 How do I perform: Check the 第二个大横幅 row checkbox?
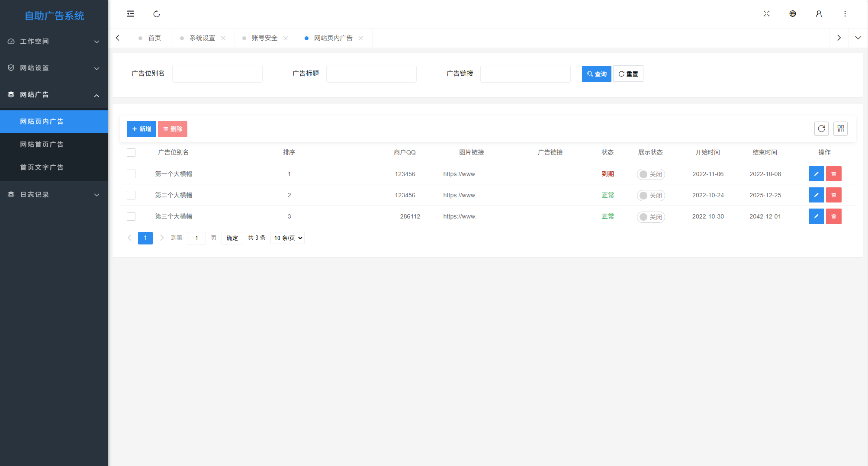point(131,195)
